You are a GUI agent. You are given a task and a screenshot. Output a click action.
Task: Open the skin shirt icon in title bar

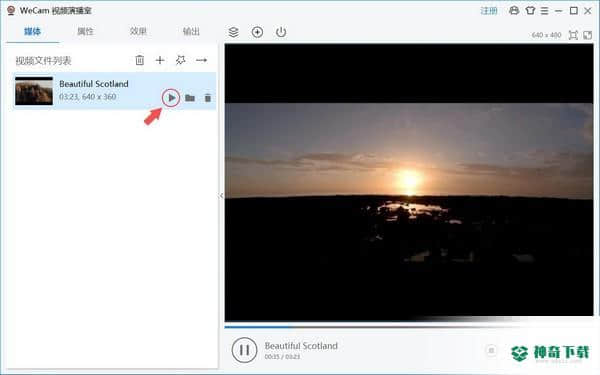tap(530, 10)
